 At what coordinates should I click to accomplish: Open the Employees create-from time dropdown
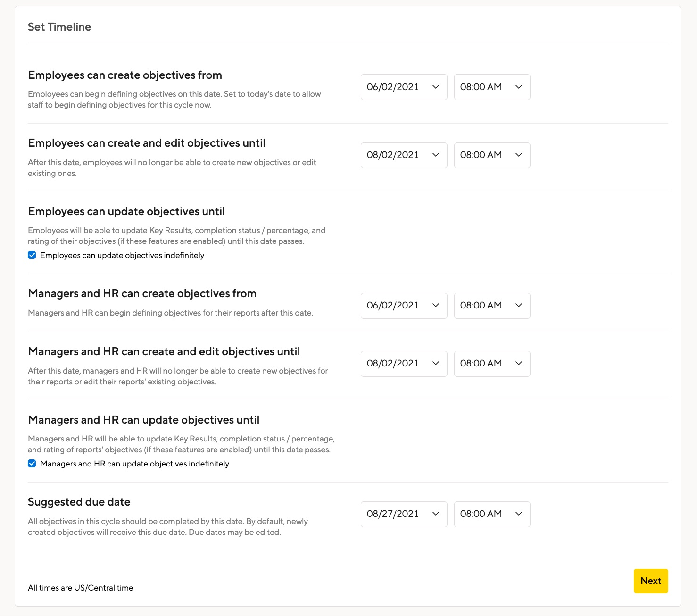491,87
